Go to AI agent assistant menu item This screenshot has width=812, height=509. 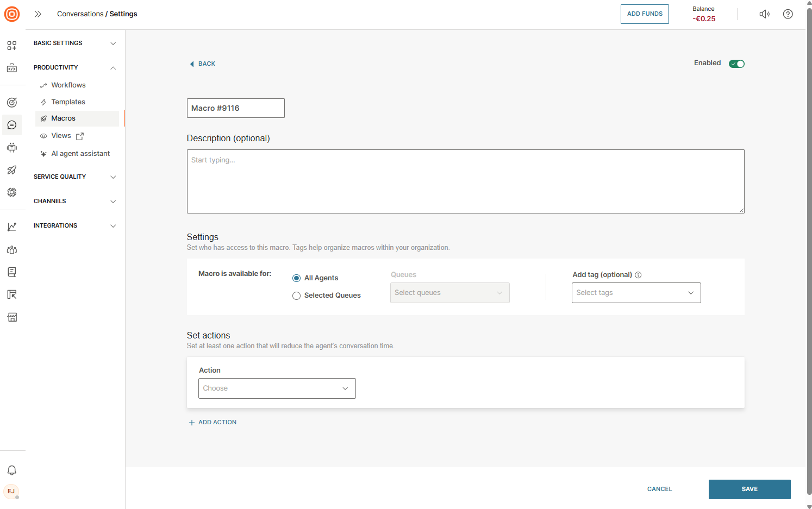(x=80, y=154)
